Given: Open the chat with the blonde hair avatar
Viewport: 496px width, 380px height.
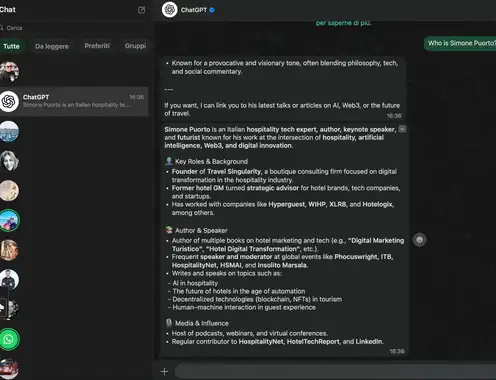Looking at the screenshot, I should (x=9, y=250).
